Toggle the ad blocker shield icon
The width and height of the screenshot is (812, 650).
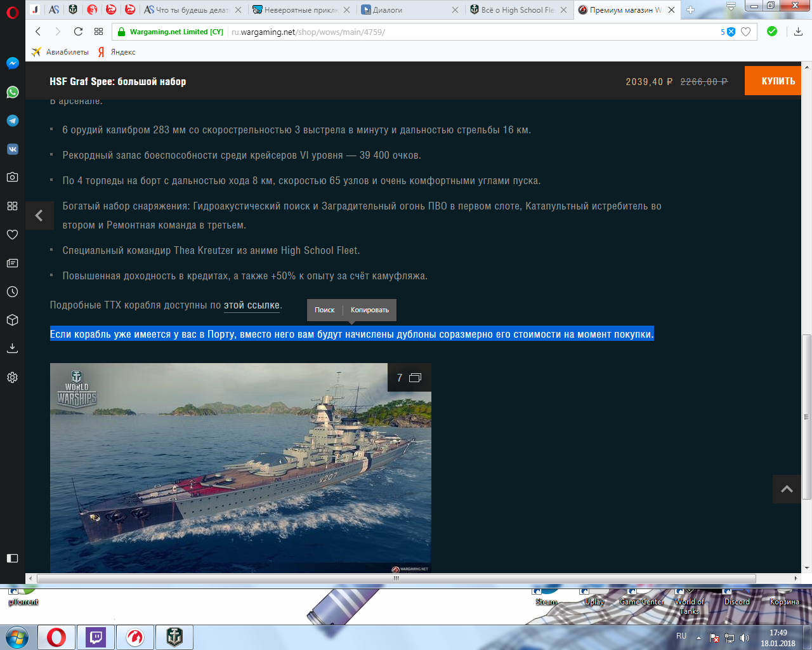pos(730,32)
